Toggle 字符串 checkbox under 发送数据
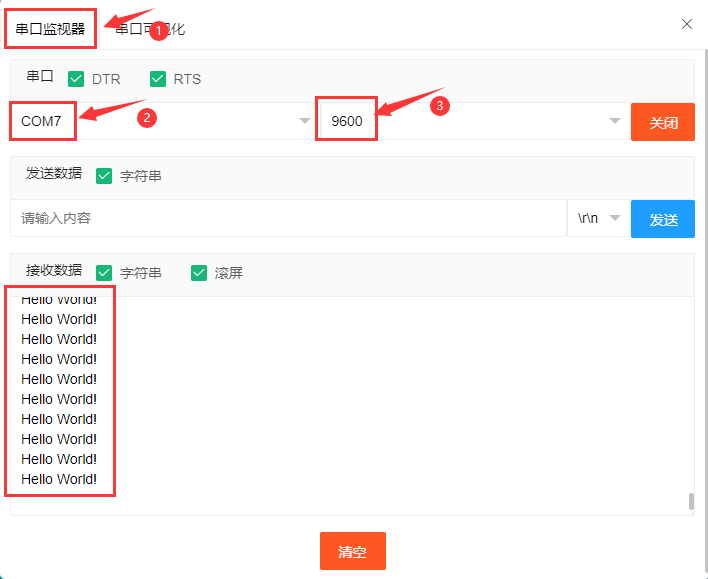Viewport: 708px width, 579px height. point(104,176)
